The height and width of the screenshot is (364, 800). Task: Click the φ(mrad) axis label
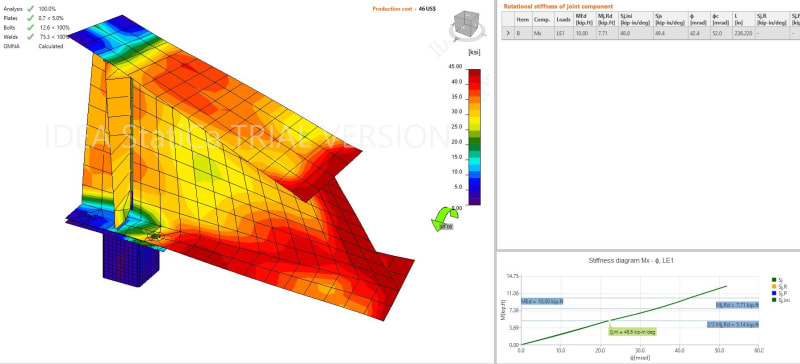(x=639, y=358)
